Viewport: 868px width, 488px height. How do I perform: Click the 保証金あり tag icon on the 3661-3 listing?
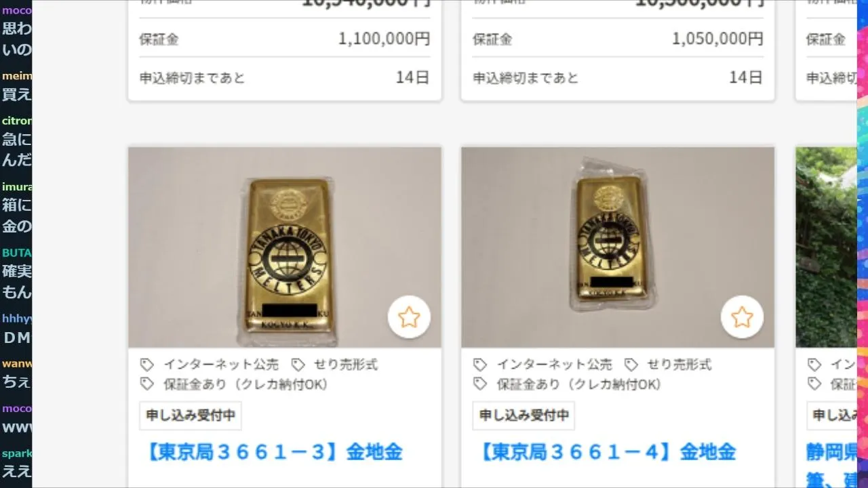147,384
